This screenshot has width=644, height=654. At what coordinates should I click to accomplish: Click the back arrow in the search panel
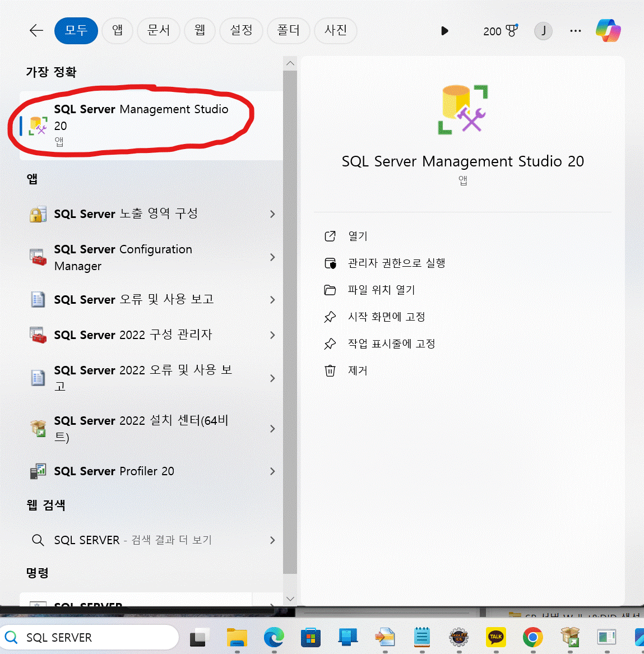(36, 30)
